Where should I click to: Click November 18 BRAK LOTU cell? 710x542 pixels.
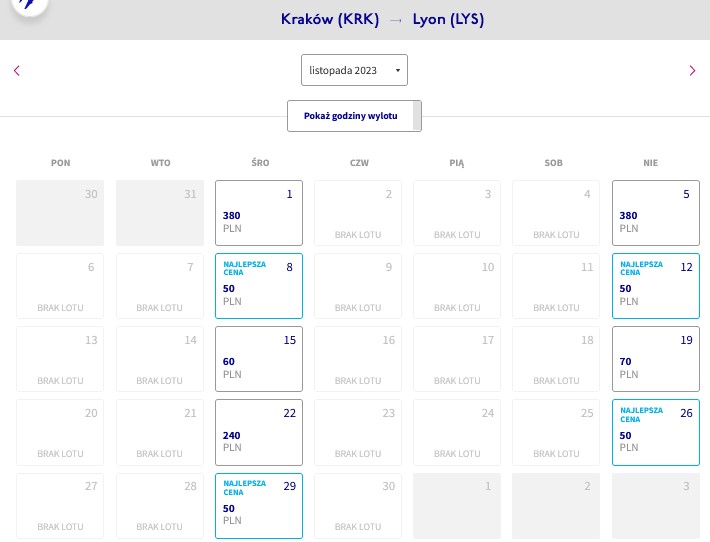pyautogui.click(x=556, y=359)
